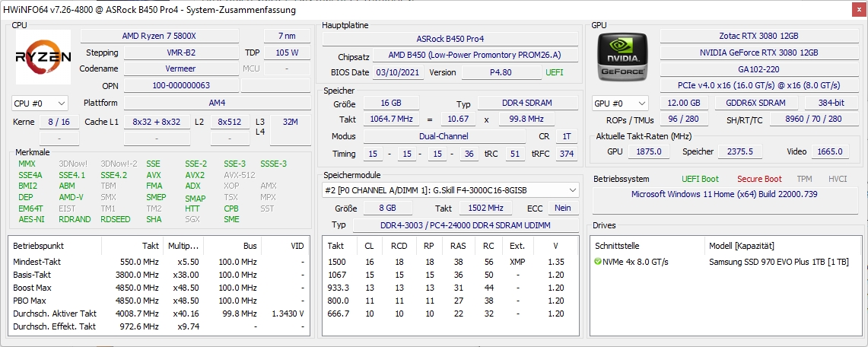Screen dimensions: 868x347
Task: Click the Betriebspunkt column header
Action: (x=39, y=246)
